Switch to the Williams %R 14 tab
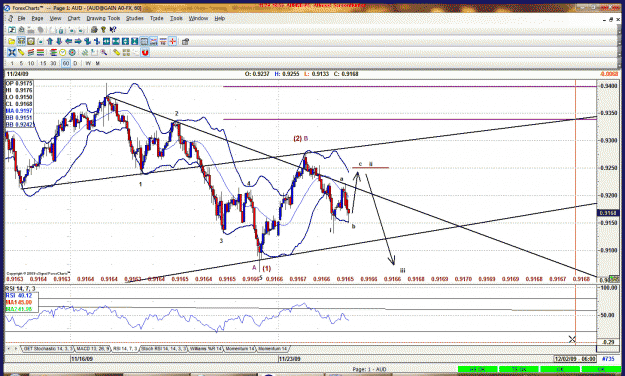Viewport: 625px width, 376px height. pyautogui.click(x=205, y=348)
